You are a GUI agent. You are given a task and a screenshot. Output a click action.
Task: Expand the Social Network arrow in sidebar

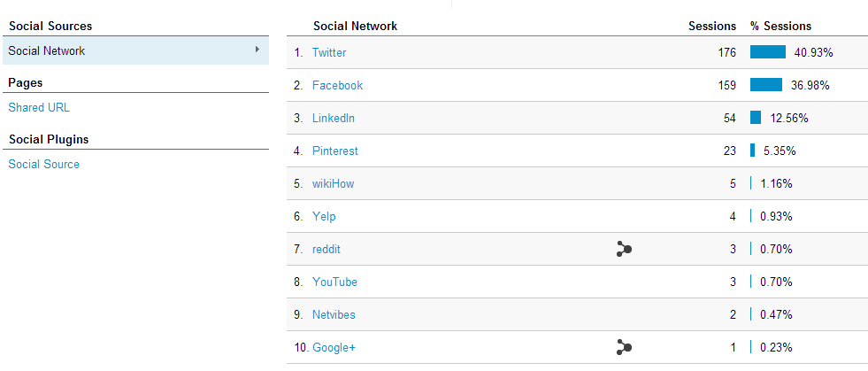(257, 50)
